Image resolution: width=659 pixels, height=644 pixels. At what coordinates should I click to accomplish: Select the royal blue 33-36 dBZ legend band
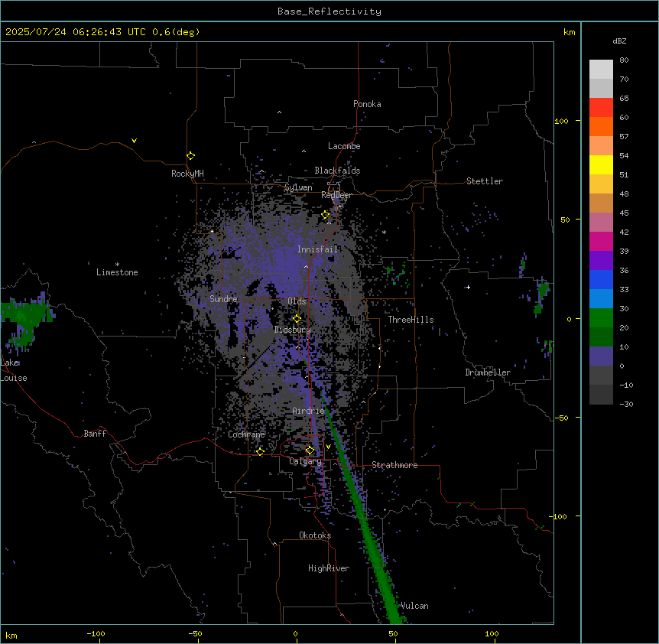[x=601, y=280]
